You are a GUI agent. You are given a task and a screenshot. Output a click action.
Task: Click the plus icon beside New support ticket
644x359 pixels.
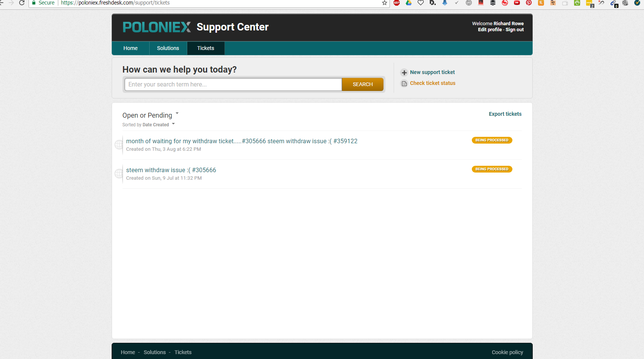tap(404, 73)
